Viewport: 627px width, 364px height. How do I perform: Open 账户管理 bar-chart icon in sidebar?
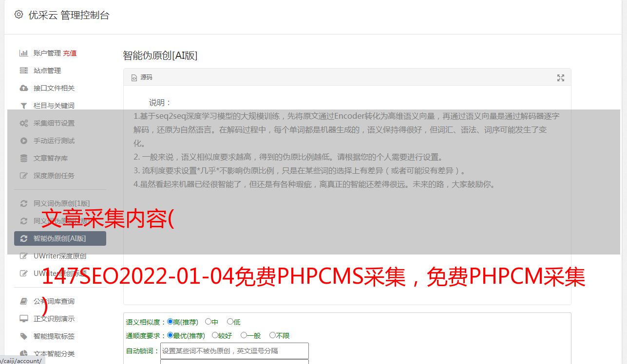[23, 53]
